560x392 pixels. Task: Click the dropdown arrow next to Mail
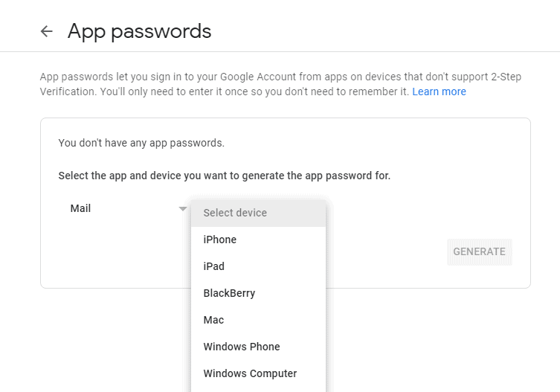pyautogui.click(x=183, y=209)
